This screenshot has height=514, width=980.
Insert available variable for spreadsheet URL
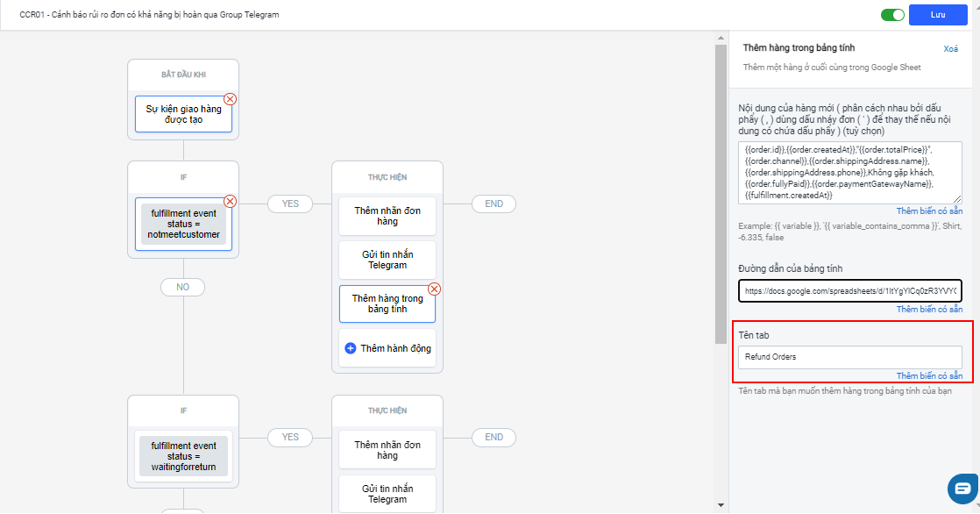[x=929, y=310]
